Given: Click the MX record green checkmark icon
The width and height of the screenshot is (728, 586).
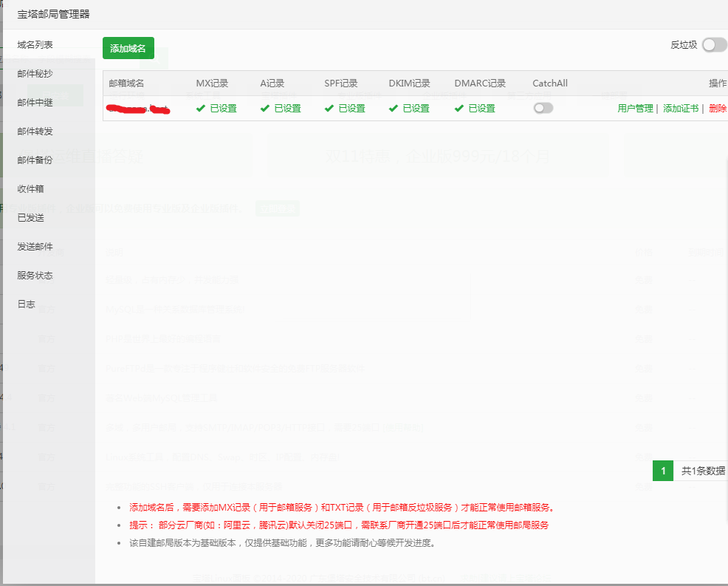Looking at the screenshot, I should 201,109.
